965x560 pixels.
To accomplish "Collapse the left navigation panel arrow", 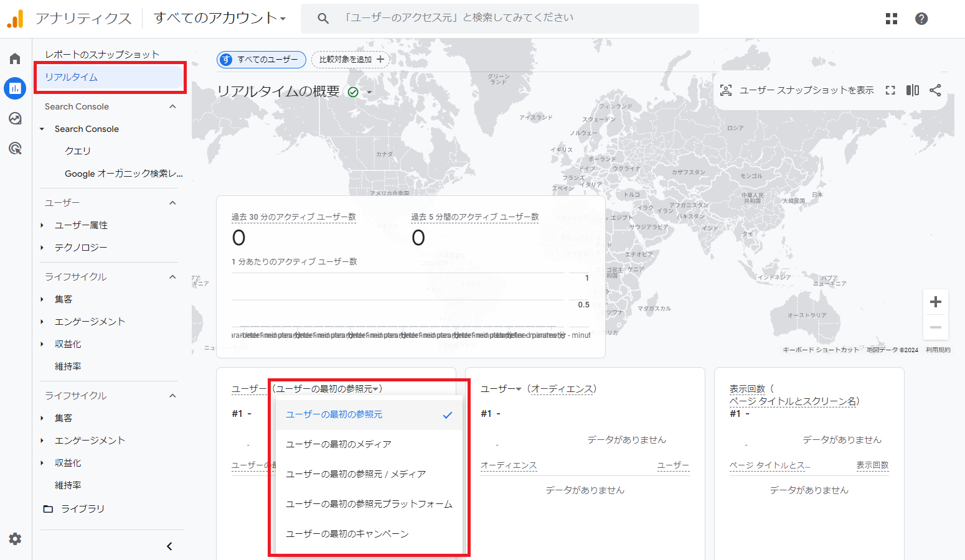I will 169,546.
